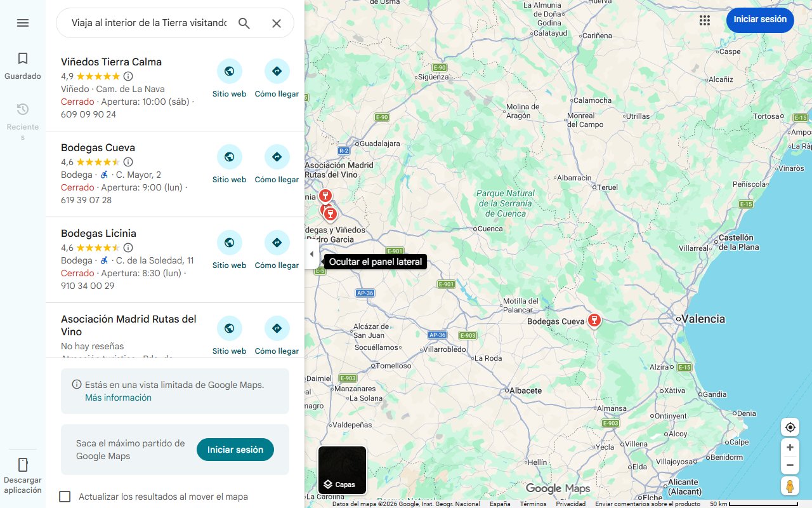Open the hamburger main menu
Image resolution: width=812 pixels, height=508 pixels.
23,23
